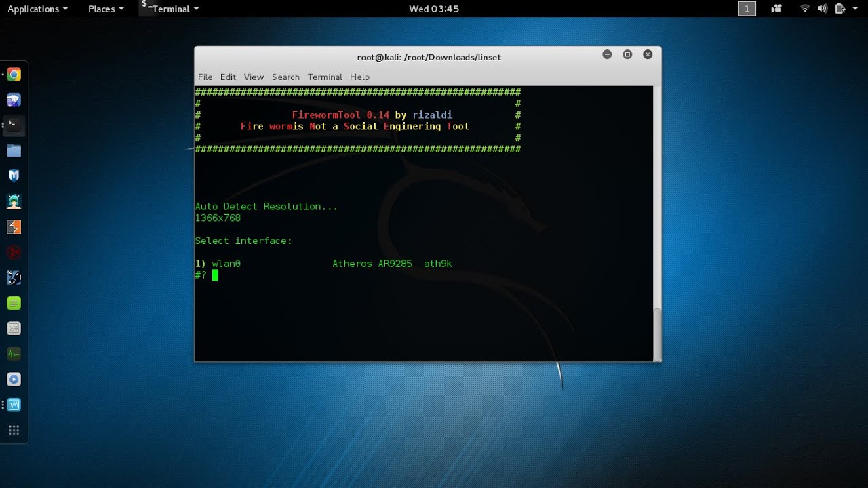Viewport: 868px width, 488px height.
Task: Open the dark red circular dock icon
Action: click(x=14, y=252)
